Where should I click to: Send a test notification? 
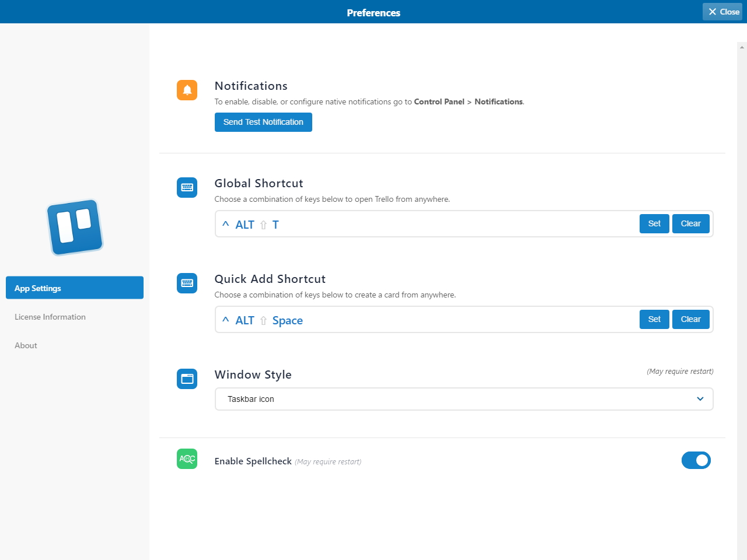[263, 122]
